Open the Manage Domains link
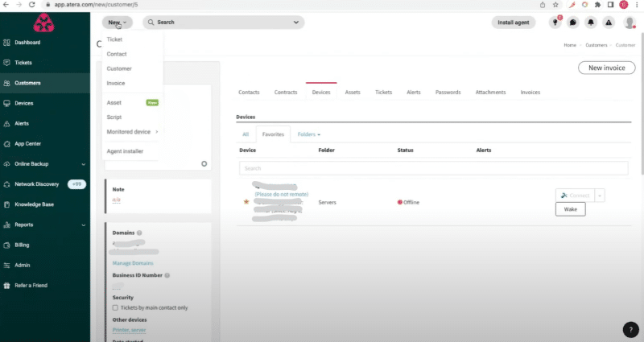Screen dimensions: 644x342 tap(133, 263)
